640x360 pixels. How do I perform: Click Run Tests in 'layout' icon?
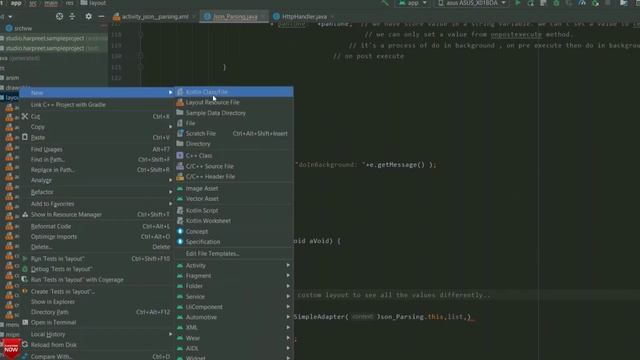click(25, 259)
